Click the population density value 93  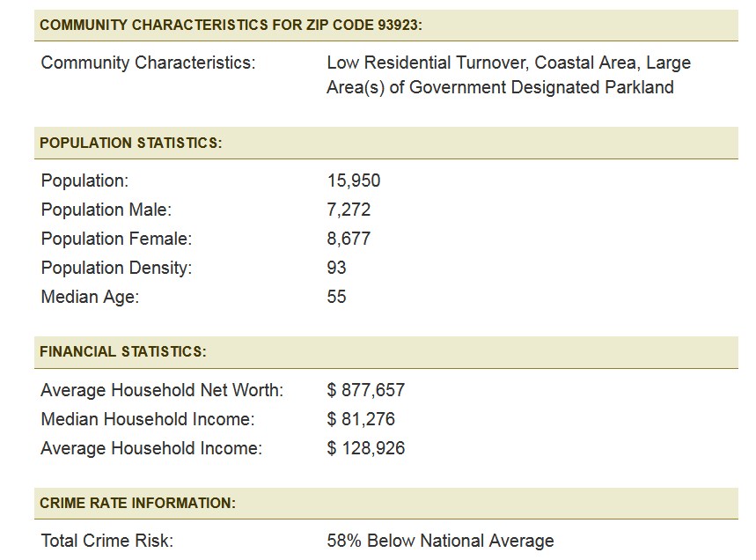(336, 268)
